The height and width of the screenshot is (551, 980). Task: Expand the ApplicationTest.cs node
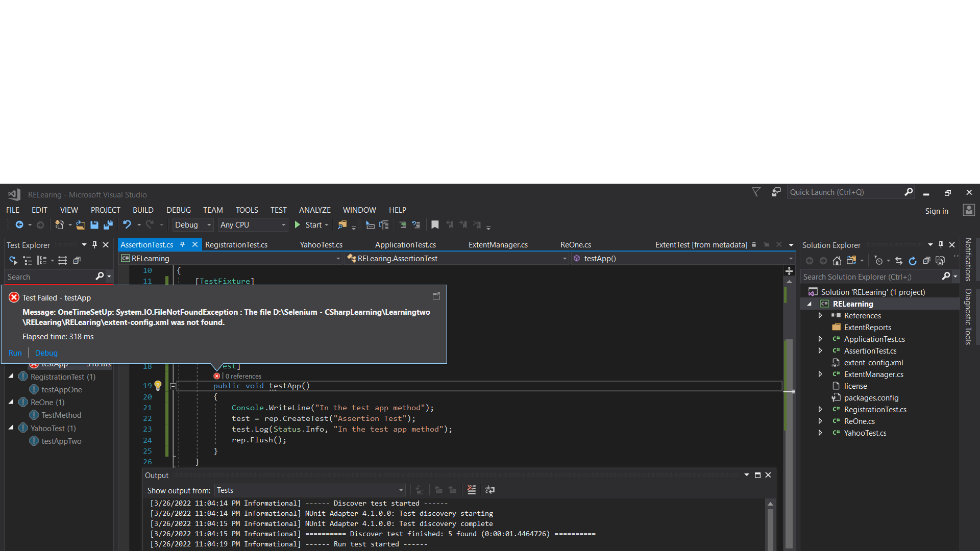point(820,339)
